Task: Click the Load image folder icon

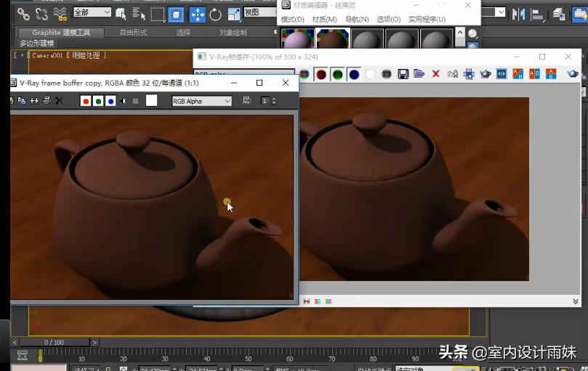Action: [419, 74]
